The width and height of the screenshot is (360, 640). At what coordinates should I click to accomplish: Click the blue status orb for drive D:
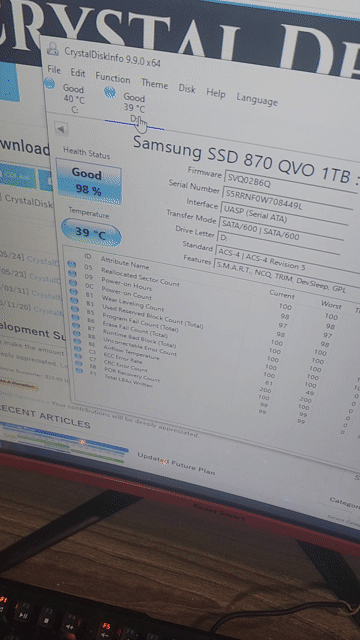pos(109,93)
